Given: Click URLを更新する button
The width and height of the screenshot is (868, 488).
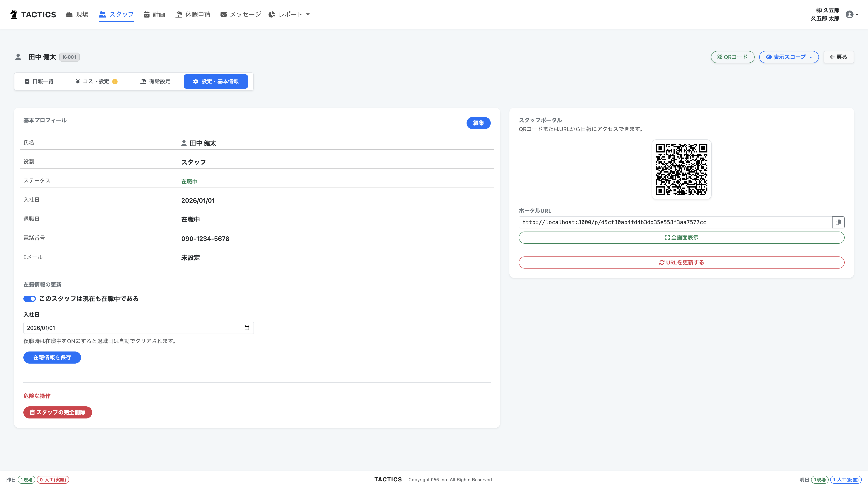Looking at the screenshot, I should [681, 262].
